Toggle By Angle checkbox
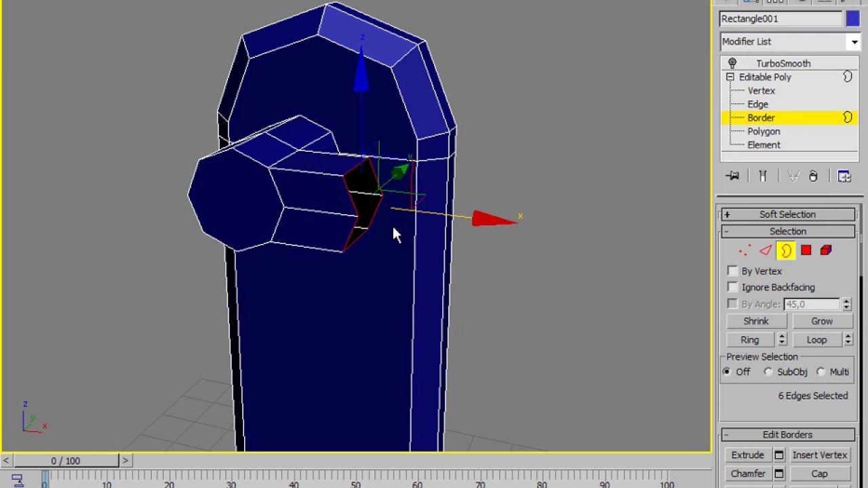The width and height of the screenshot is (868, 488). [732, 304]
